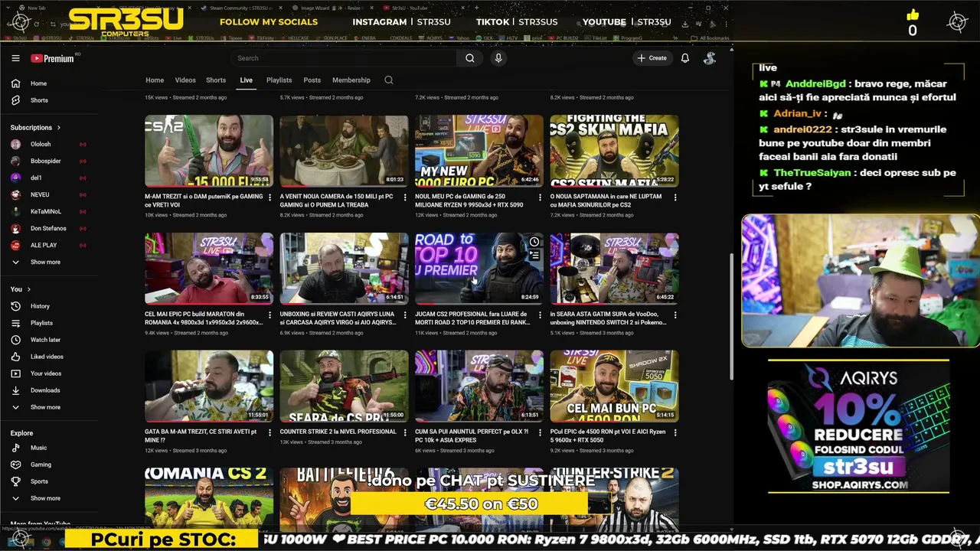Image resolution: width=980 pixels, height=551 pixels.
Task: Click the Create button
Action: 652,58
